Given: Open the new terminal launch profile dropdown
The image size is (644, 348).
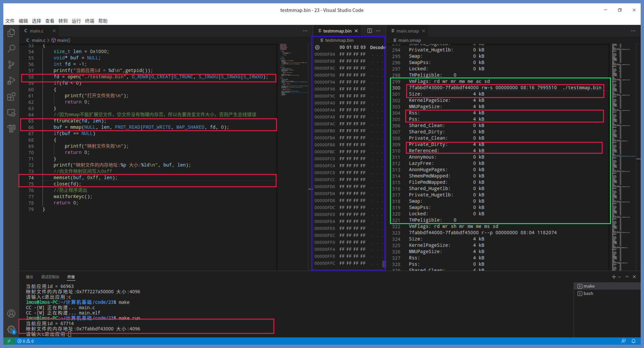Looking at the screenshot, I should pos(620,277).
